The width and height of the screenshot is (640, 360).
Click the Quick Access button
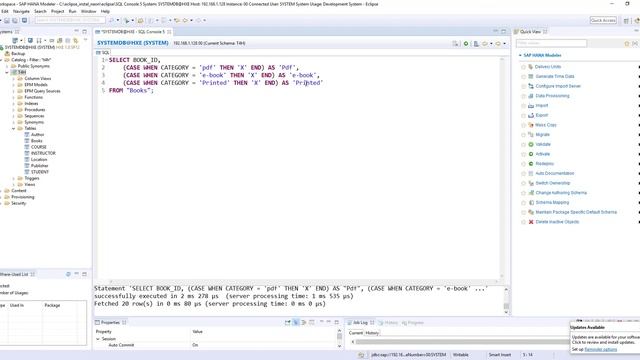click(x=603, y=20)
